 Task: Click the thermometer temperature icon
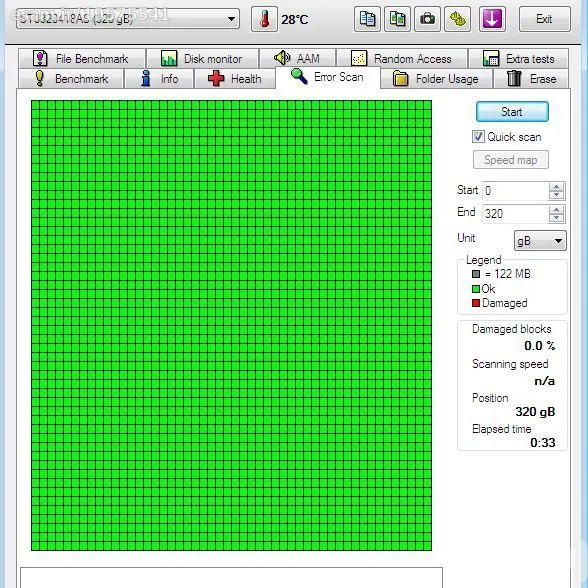264,19
